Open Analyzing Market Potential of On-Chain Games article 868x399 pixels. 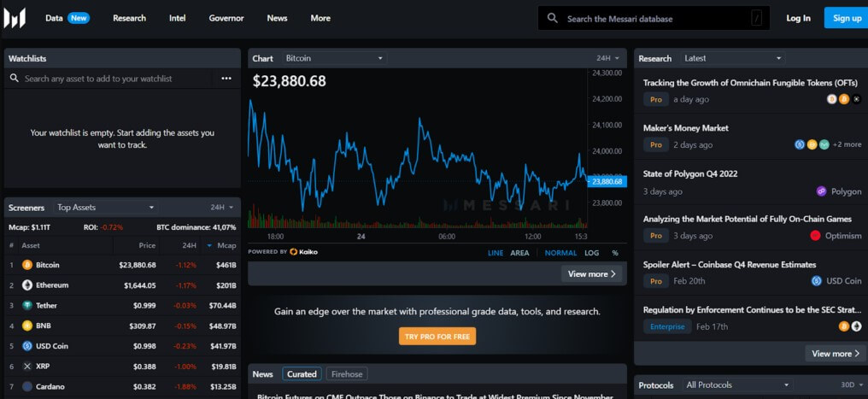748,219
